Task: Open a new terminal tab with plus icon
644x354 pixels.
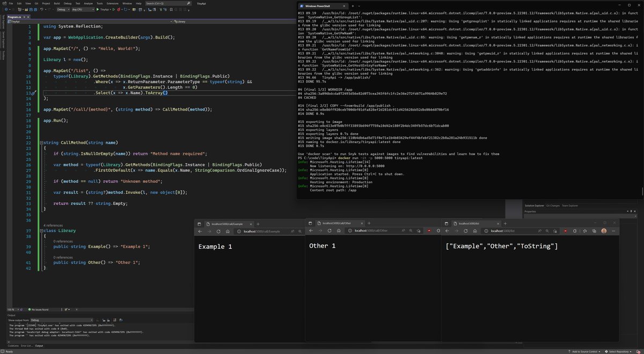Action: click(x=352, y=5)
